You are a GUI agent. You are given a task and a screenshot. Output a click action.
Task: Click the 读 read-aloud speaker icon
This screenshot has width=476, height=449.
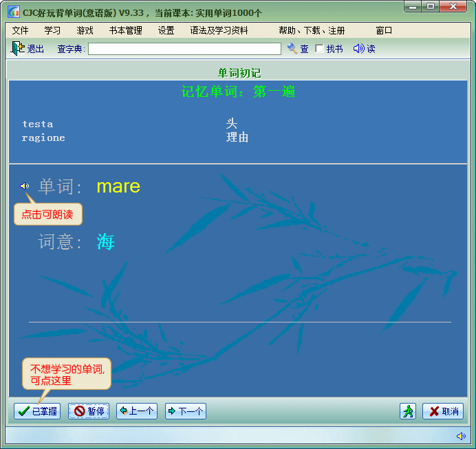click(358, 48)
